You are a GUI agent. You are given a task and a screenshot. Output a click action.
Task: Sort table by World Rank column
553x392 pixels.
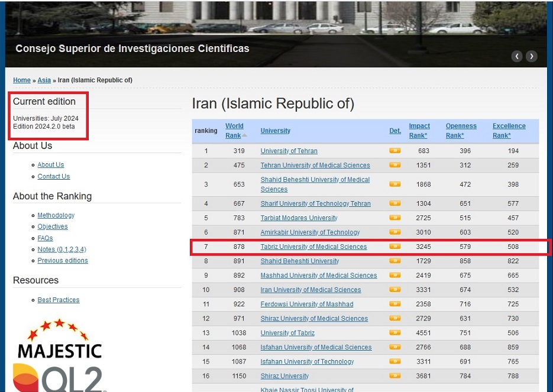[x=234, y=131]
